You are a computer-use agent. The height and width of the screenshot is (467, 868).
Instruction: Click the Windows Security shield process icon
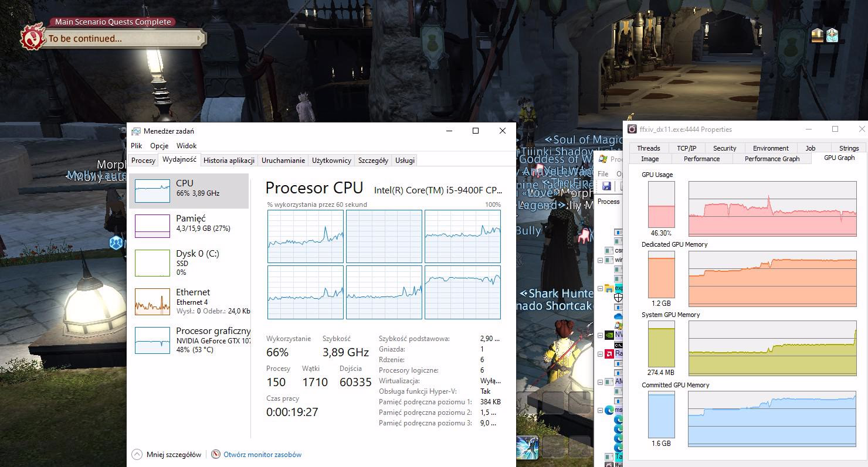tap(618, 298)
